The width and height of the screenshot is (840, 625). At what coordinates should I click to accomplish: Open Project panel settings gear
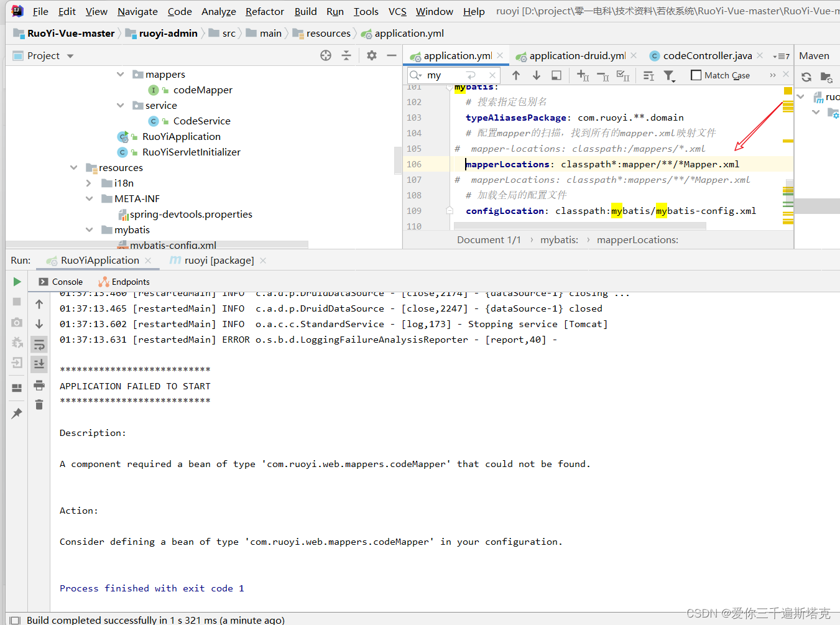click(x=371, y=55)
